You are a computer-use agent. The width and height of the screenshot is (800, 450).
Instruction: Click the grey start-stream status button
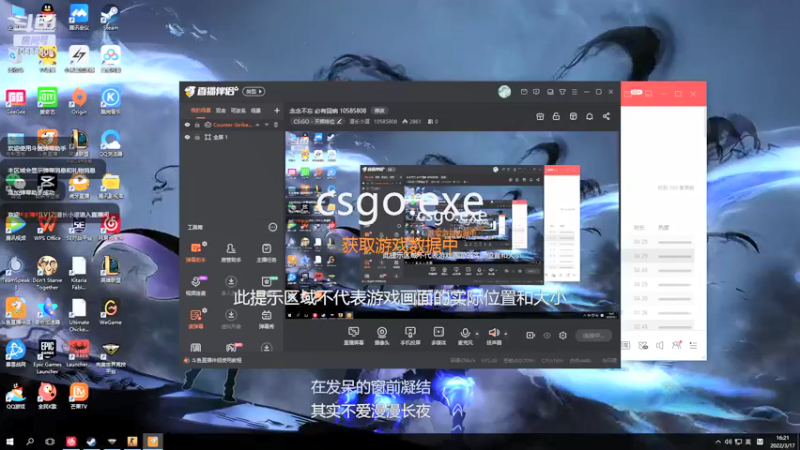click(x=593, y=335)
